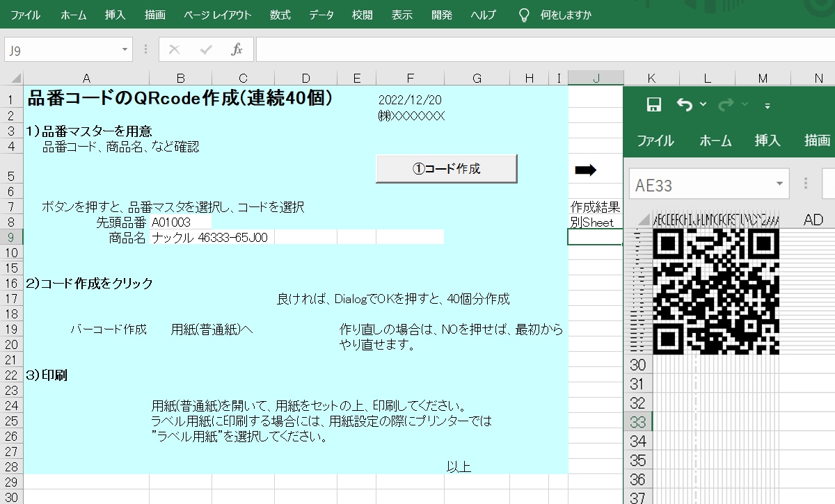This screenshot has height=504, width=835.
Task: Click the 作成結果 text in column J
Action: [x=596, y=207]
